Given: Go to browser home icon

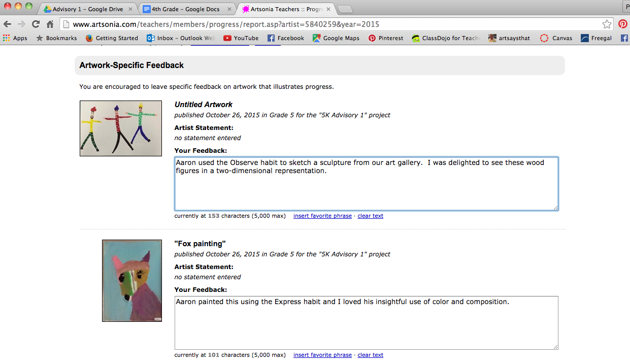Looking at the screenshot, I should point(50,24).
